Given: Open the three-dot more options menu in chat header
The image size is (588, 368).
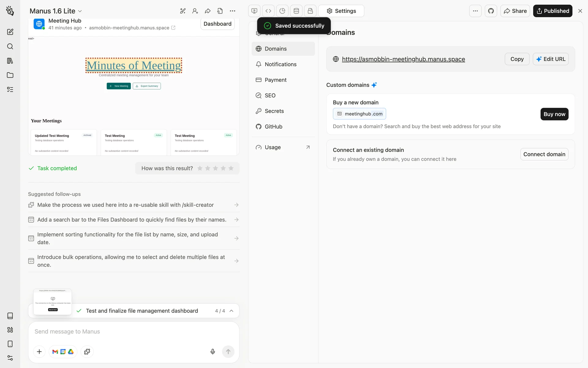Looking at the screenshot, I should click(232, 11).
